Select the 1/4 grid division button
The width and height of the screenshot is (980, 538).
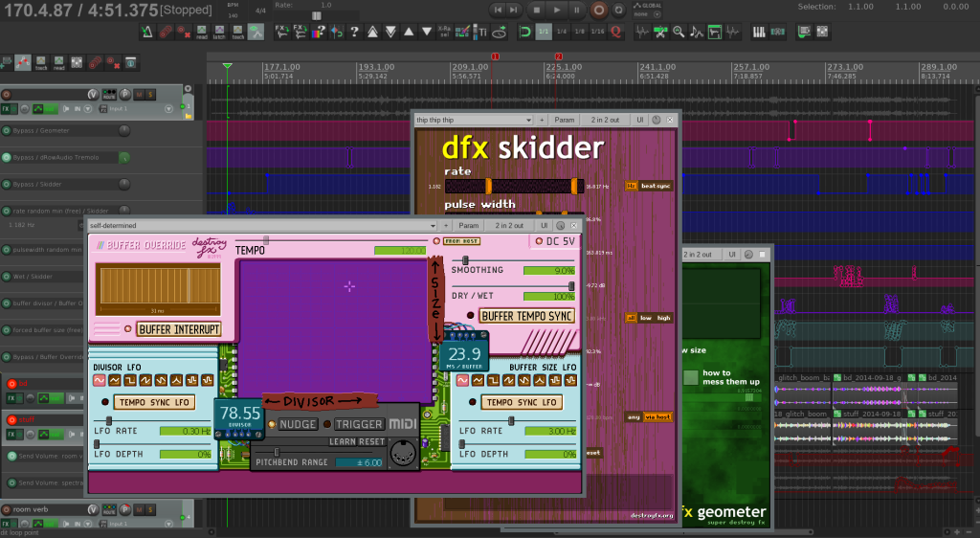562,32
